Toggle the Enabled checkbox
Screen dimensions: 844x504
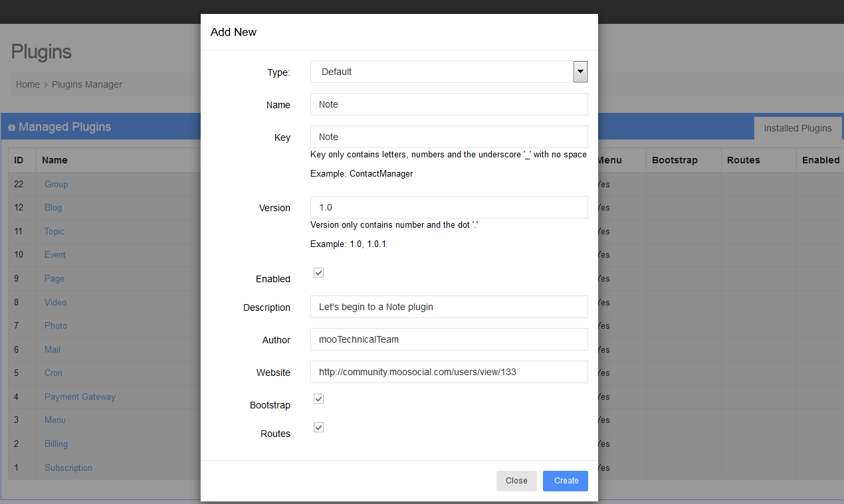click(x=318, y=273)
